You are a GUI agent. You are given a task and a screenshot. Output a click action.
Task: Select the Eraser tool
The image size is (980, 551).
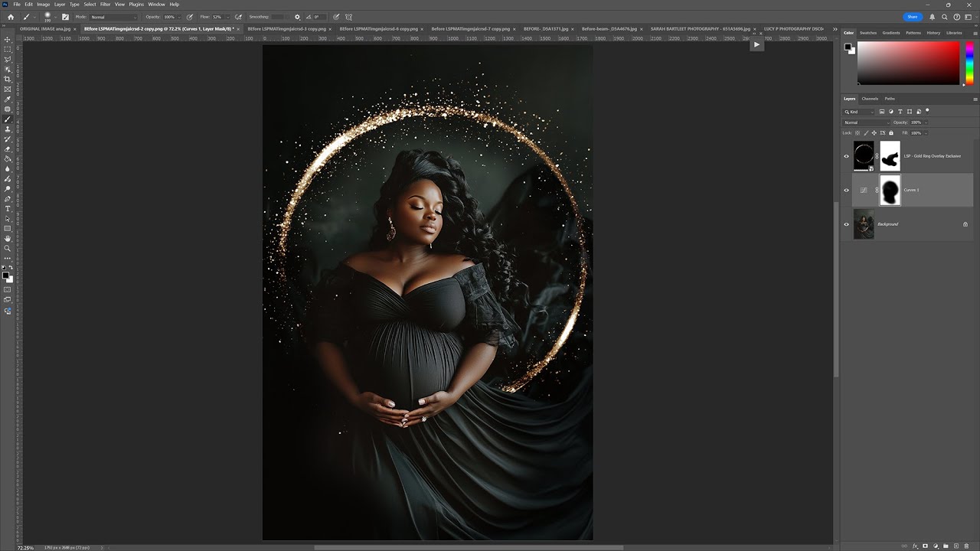8,149
